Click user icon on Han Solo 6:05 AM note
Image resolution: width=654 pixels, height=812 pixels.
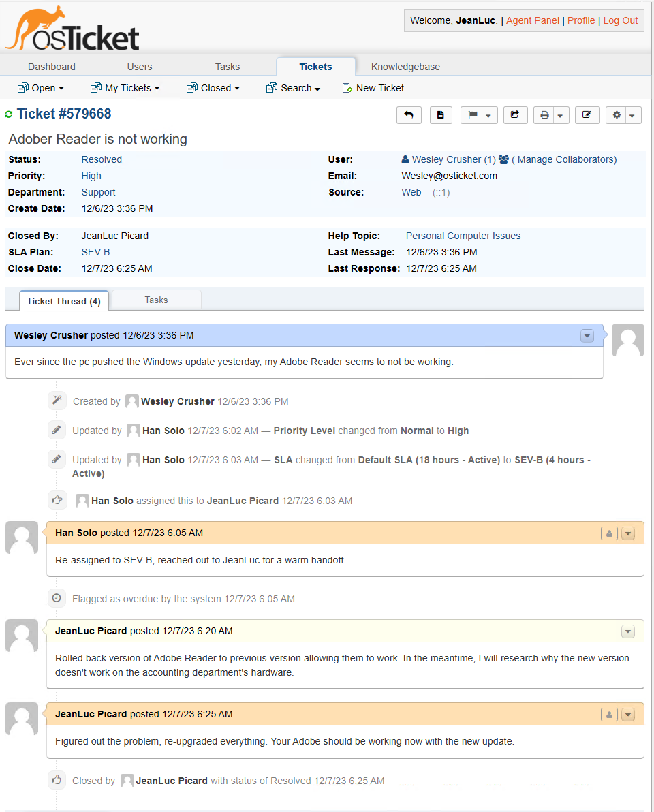coord(610,533)
